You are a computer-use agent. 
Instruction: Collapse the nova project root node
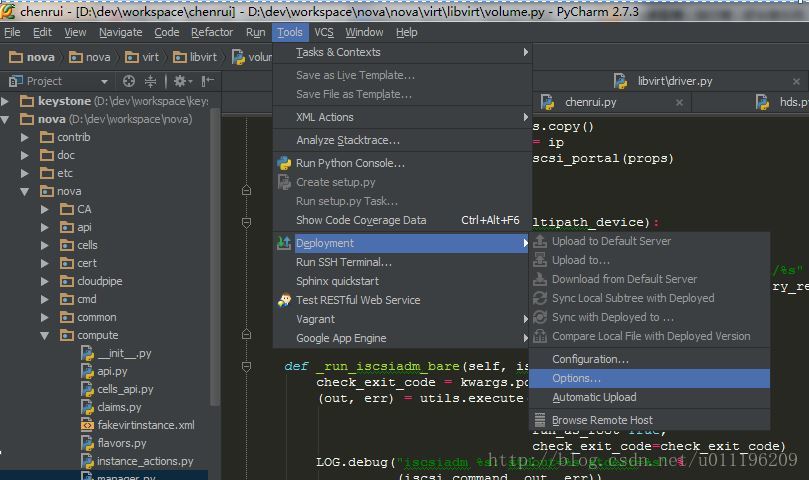[5, 119]
